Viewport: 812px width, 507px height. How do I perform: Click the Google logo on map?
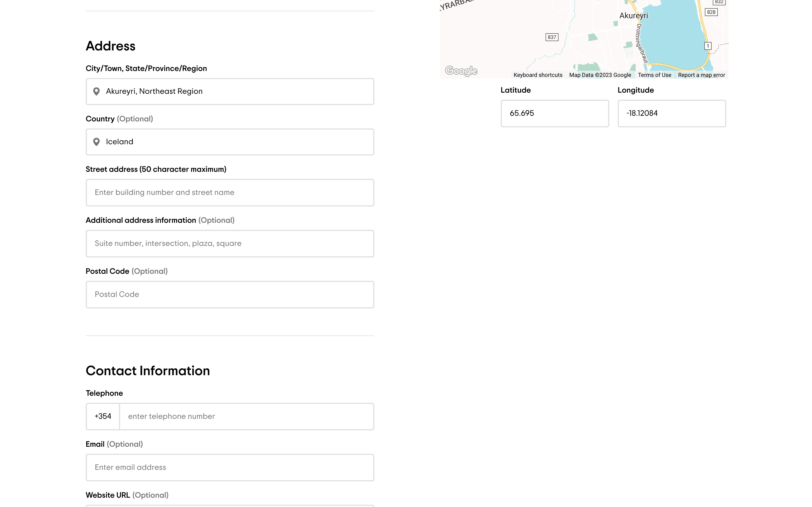point(461,71)
